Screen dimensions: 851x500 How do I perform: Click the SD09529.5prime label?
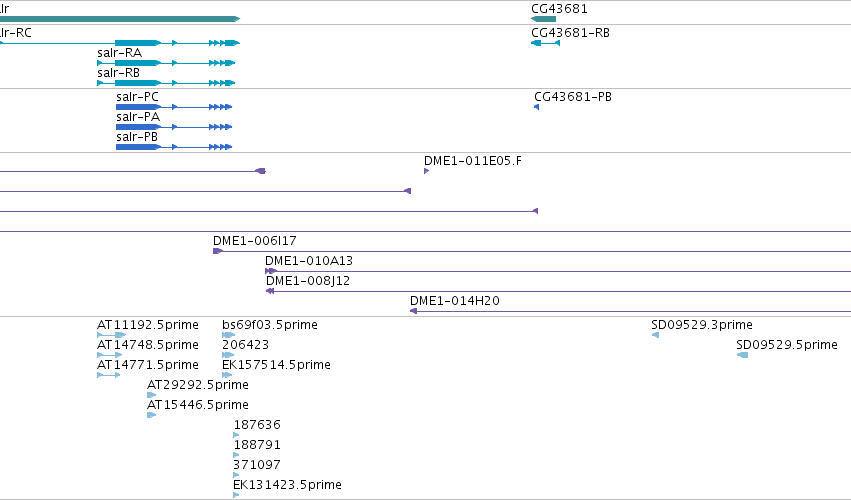[x=787, y=345]
